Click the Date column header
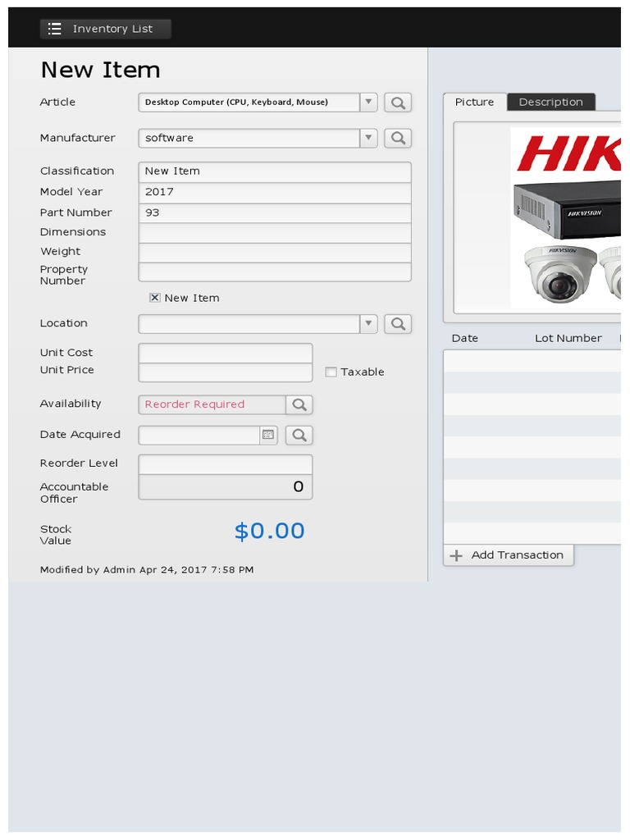The height and width of the screenshot is (840, 630). [x=465, y=338]
